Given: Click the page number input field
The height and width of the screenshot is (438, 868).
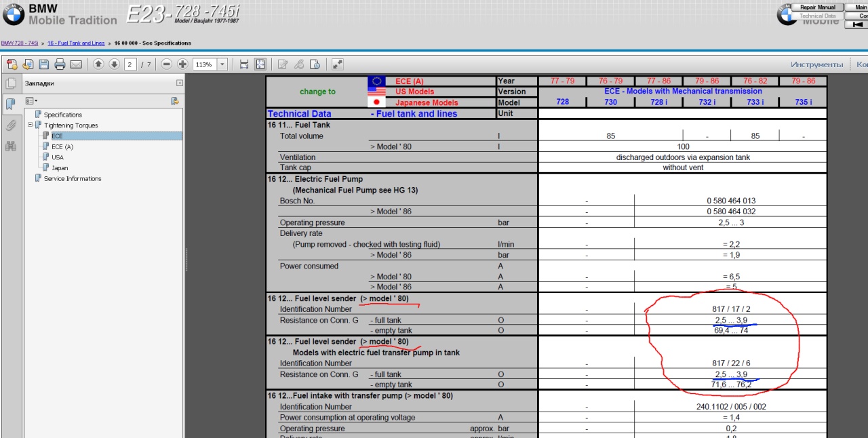Looking at the screenshot, I should [131, 64].
